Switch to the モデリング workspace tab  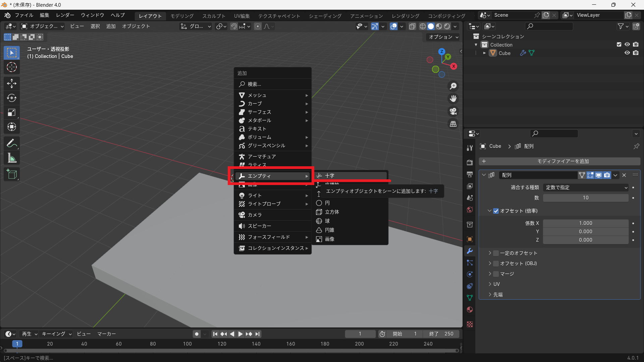[182, 16]
